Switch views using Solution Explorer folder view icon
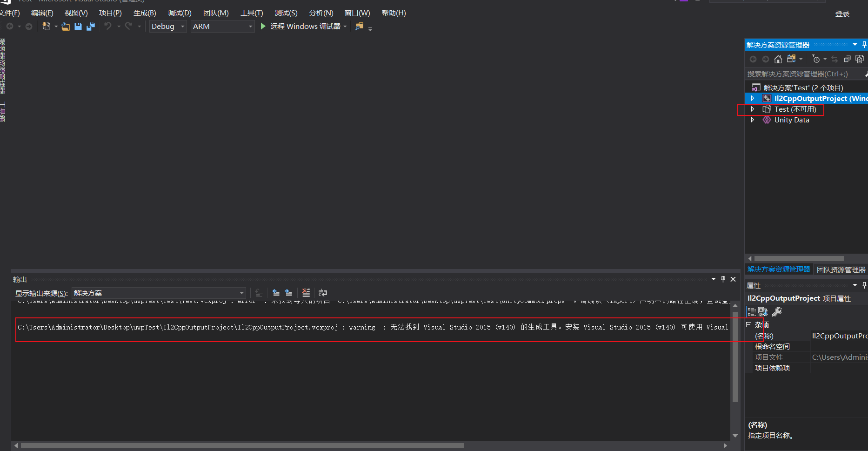868x451 pixels. (x=791, y=59)
